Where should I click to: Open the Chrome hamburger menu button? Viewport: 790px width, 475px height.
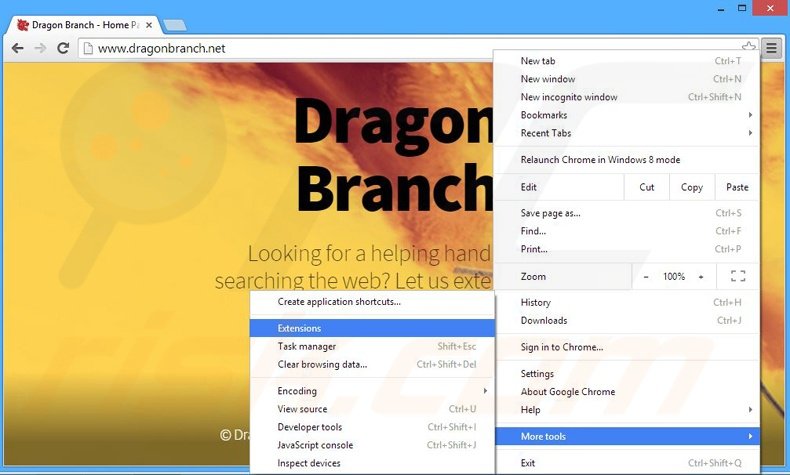coord(771,48)
